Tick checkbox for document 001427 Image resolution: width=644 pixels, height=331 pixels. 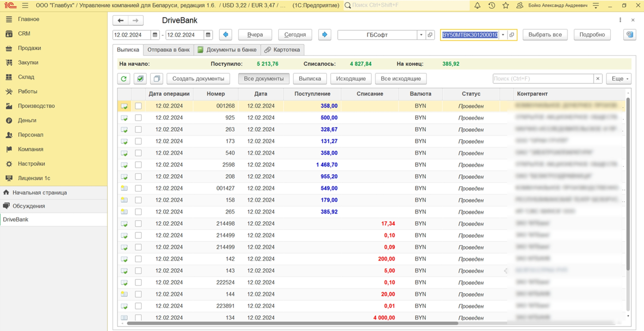click(138, 188)
